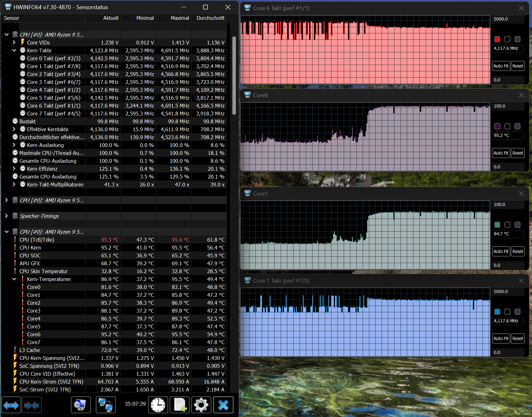
Task: Toggle the purple checkbox in the Core6 graph panel
Action: coord(497,126)
